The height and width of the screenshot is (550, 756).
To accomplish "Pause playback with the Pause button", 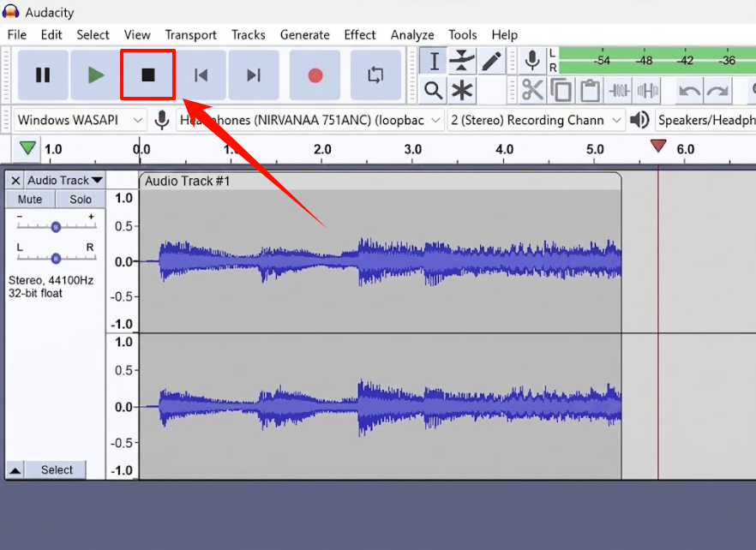I will [43, 75].
